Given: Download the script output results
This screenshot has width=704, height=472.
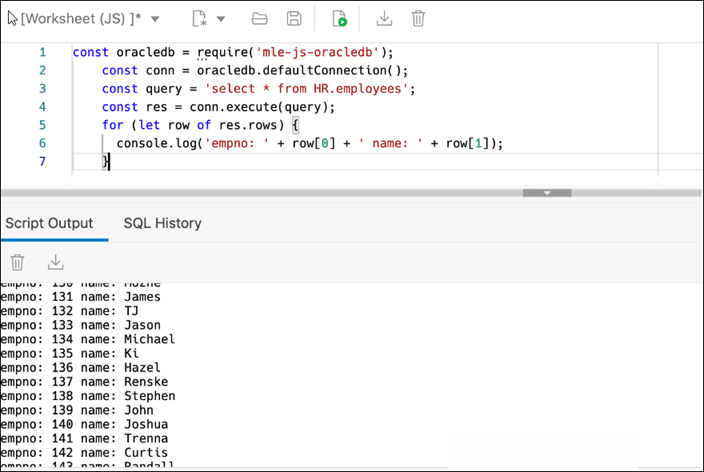Looking at the screenshot, I should [x=56, y=262].
